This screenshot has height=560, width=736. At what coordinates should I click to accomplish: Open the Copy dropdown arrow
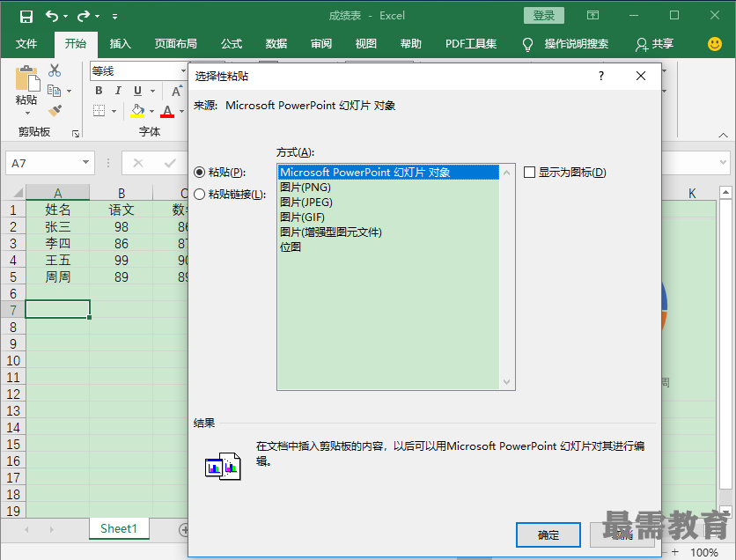point(69,91)
